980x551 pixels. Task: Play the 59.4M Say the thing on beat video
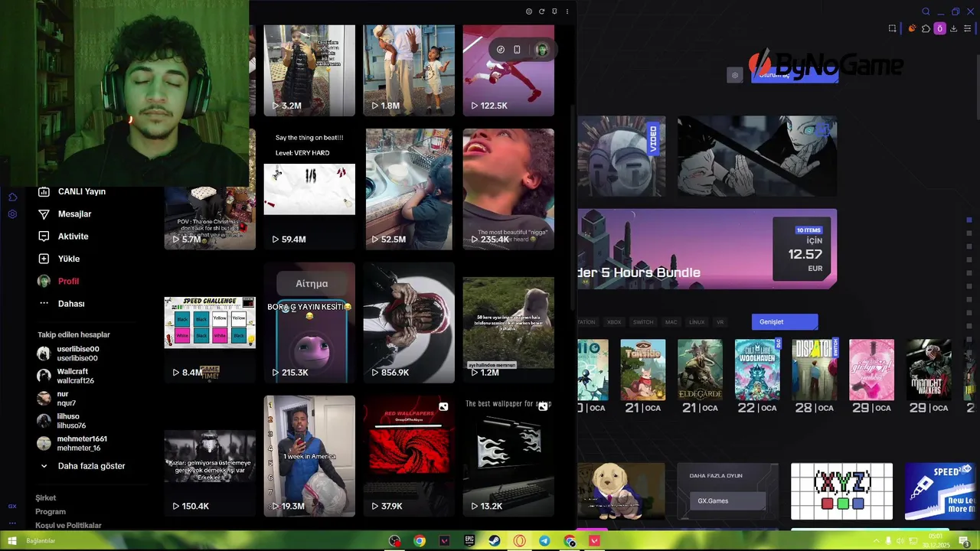309,189
